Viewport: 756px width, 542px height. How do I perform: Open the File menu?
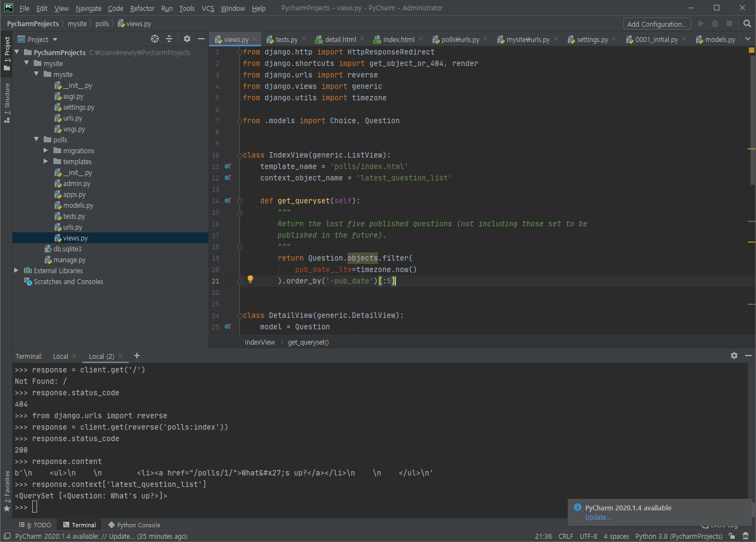pyautogui.click(x=25, y=8)
